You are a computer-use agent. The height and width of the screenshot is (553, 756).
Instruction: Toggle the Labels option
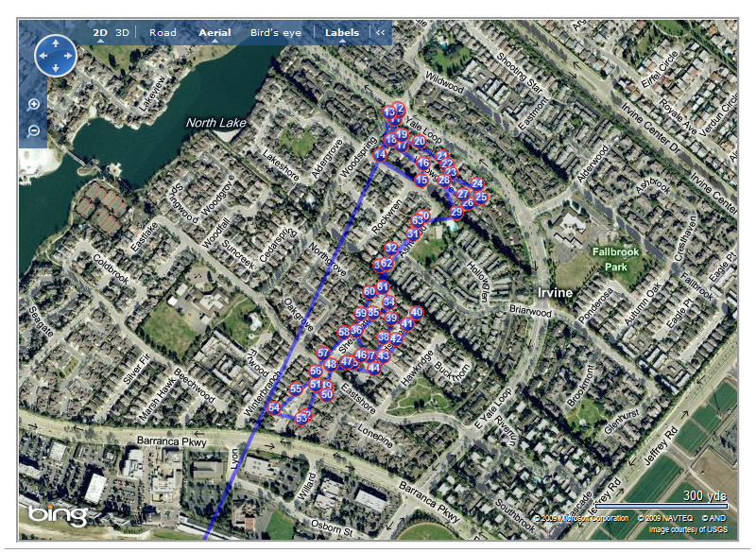[342, 33]
